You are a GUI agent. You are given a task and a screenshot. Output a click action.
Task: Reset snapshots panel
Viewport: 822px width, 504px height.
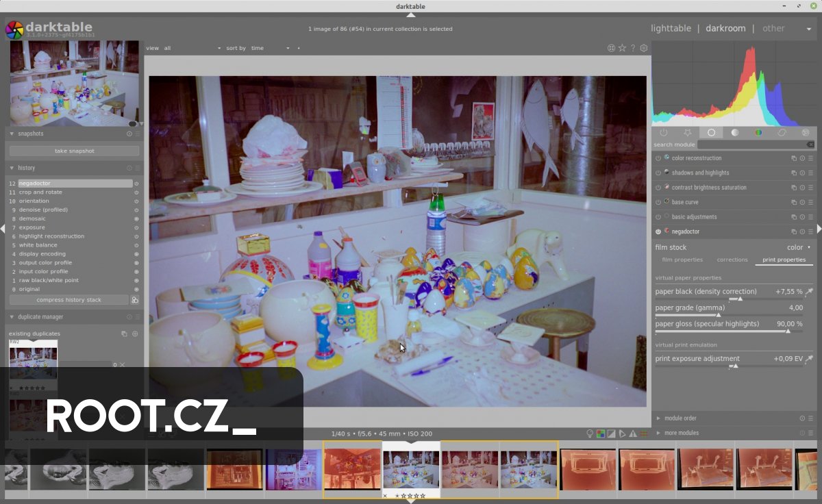pyautogui.click(x=129, y=134)
